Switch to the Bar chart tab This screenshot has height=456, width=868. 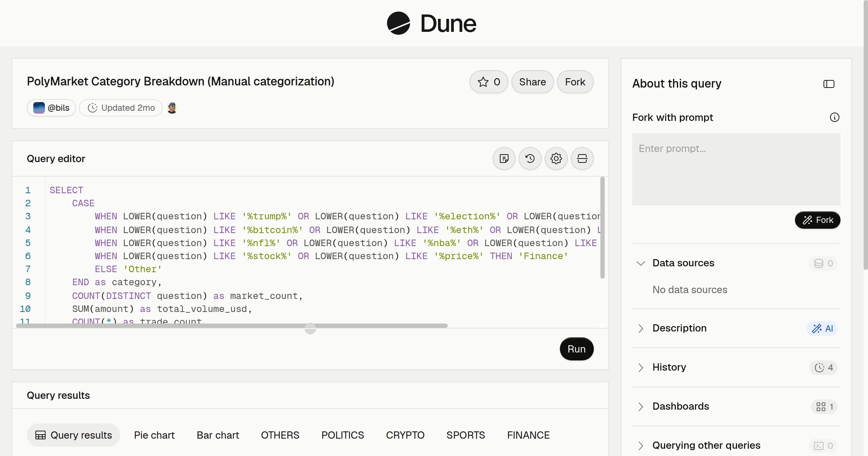(218, 435)
